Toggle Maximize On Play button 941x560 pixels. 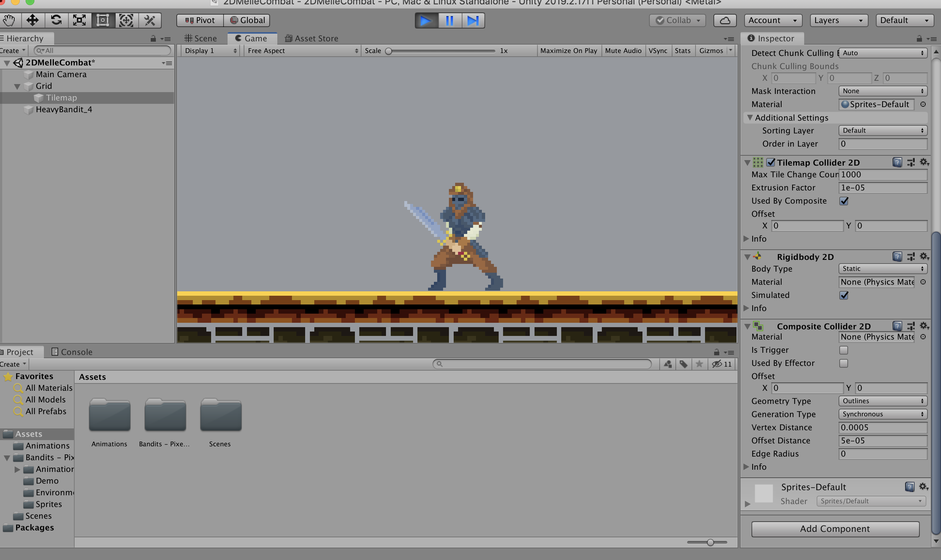click(x=568, y=50)
